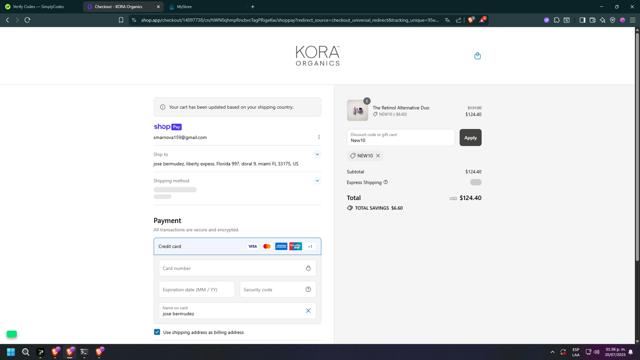Screen dimensions: 640x360
Task: Focus the discount code or gift card field
Action: pyautogui.click(x=400, y=138)
